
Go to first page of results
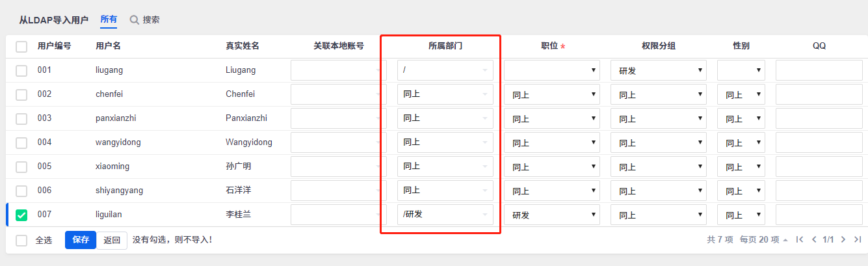800,240
